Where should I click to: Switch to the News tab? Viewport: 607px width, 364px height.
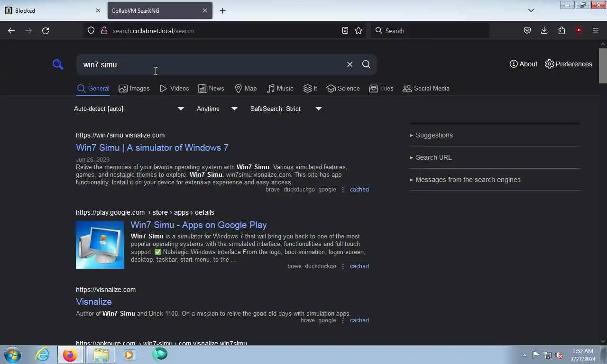click(212, 89)
